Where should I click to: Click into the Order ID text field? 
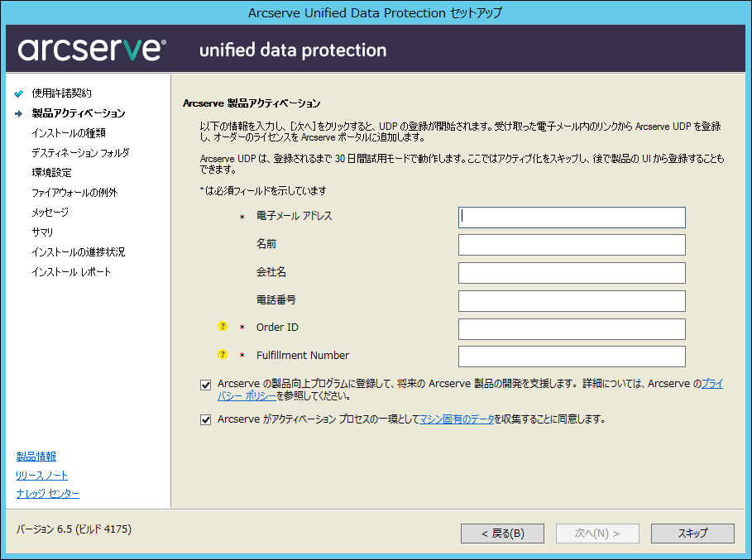coord(572,329)
